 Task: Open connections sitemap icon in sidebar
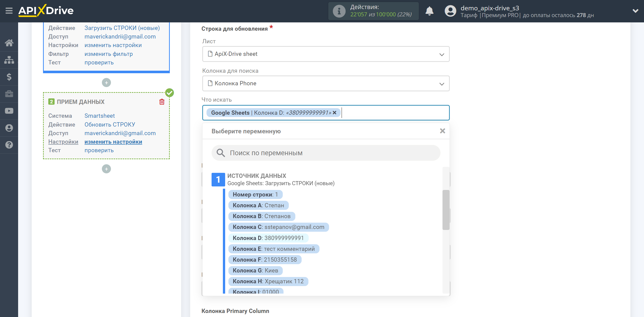click(9, 60)
